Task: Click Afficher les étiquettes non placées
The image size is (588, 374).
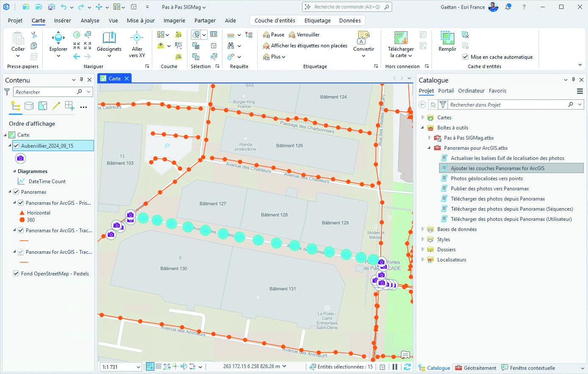Action: pos(305,46)
